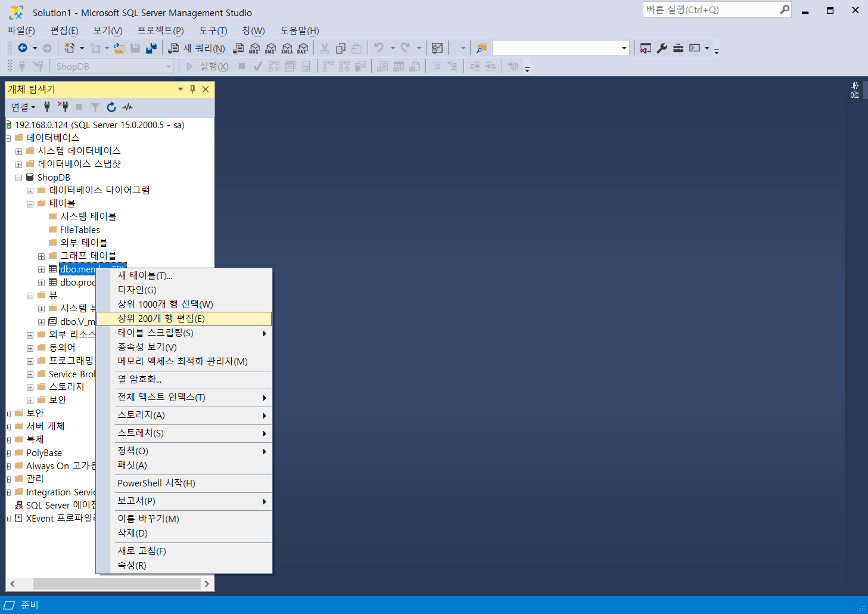Open the 창(W) menu
The height and width of the screenshot is (614, 868).
coord(253,30)
